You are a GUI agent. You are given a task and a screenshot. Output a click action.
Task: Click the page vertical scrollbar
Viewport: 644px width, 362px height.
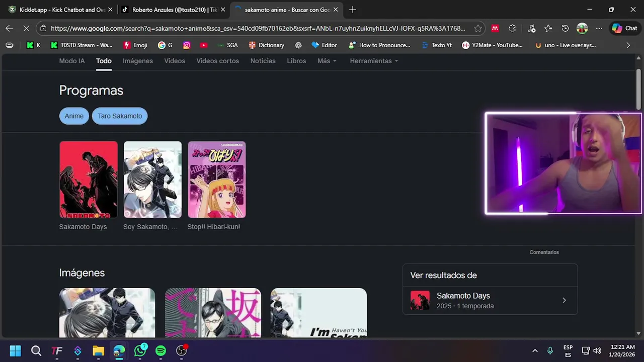pyautogui.click(x=638, y=88)
